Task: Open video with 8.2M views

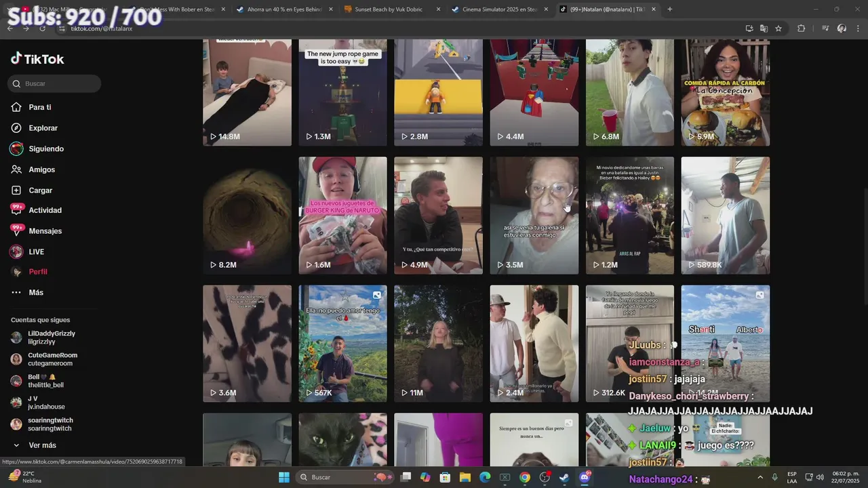Action: [x=247, y=216]
